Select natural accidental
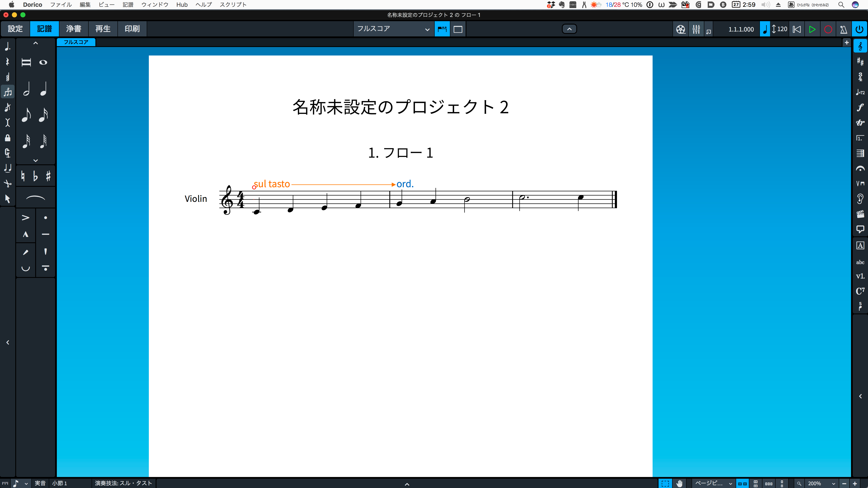Image resolution: width=868 pixels, height=488 pixels. (22, 176)
